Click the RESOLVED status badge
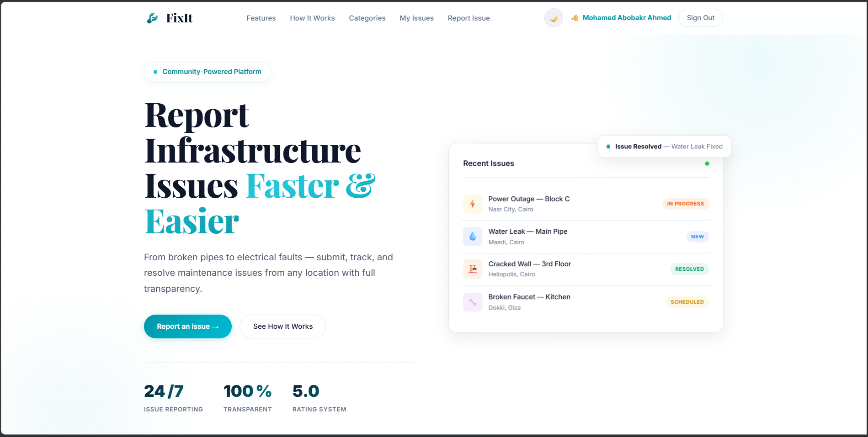Screen dimensions: 868x437 coord(689,269)
